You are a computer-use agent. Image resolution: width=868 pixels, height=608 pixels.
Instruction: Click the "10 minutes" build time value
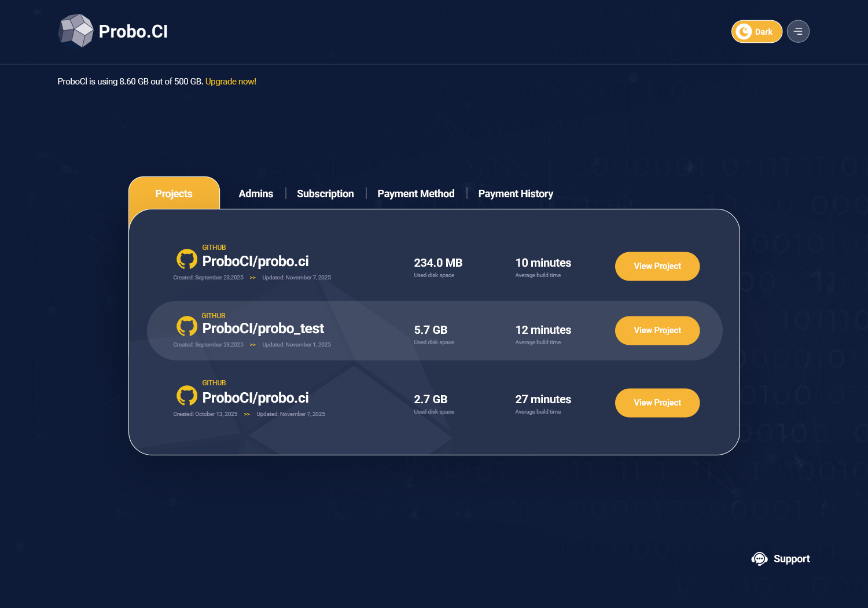click(543, 263)
